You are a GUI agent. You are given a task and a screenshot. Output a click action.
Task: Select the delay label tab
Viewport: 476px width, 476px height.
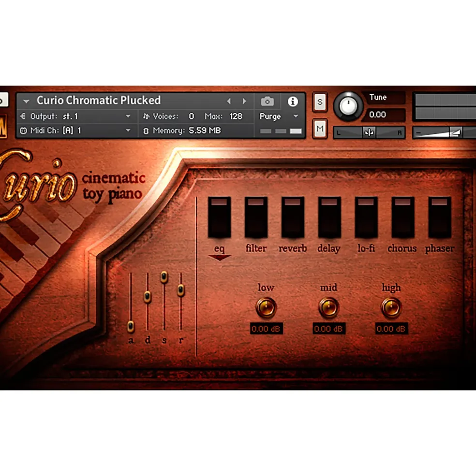pos(328,248)
